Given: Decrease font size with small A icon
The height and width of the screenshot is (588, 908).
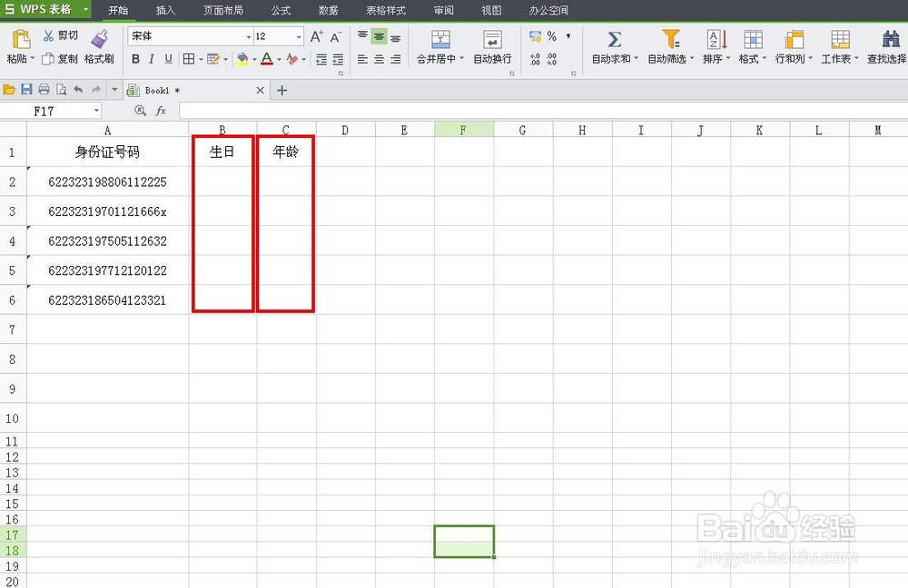Looking at the screenshot, I should tap(336, 37).
